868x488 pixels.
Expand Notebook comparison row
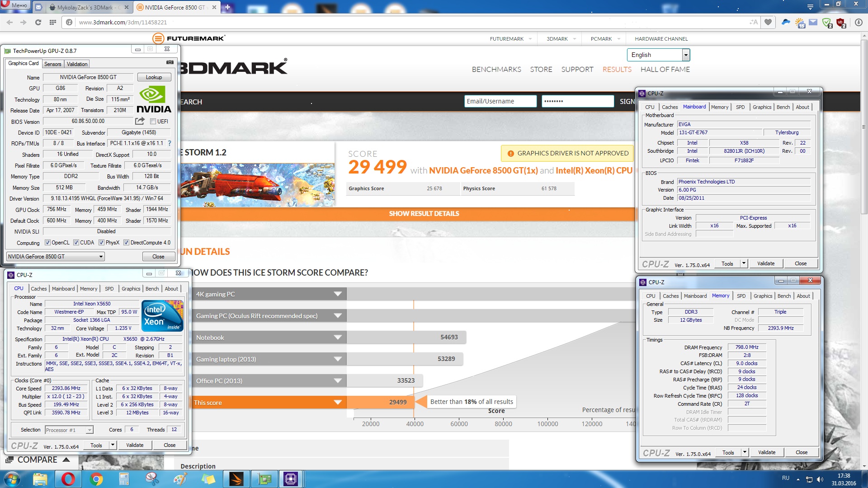point(337,337)
